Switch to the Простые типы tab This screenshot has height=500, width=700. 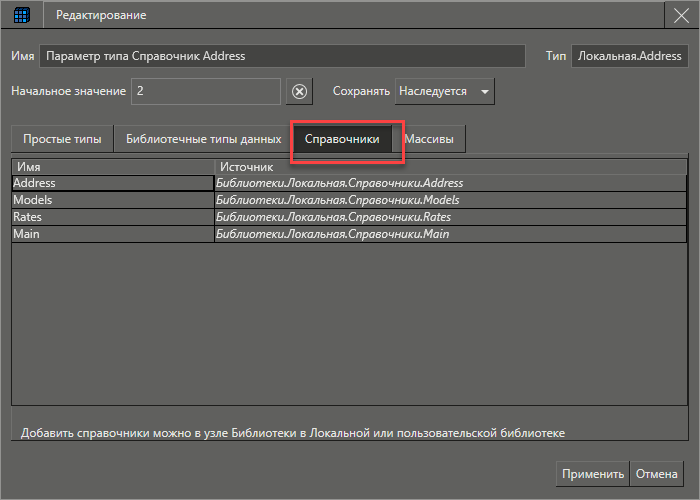pyautogui.click(x=62, y=140)
